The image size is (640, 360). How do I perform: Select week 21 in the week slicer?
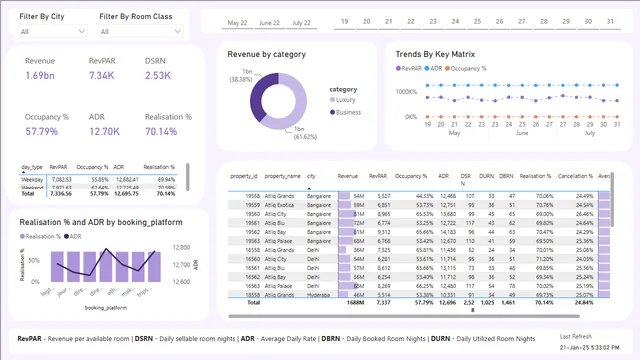(x=389, y=22)
